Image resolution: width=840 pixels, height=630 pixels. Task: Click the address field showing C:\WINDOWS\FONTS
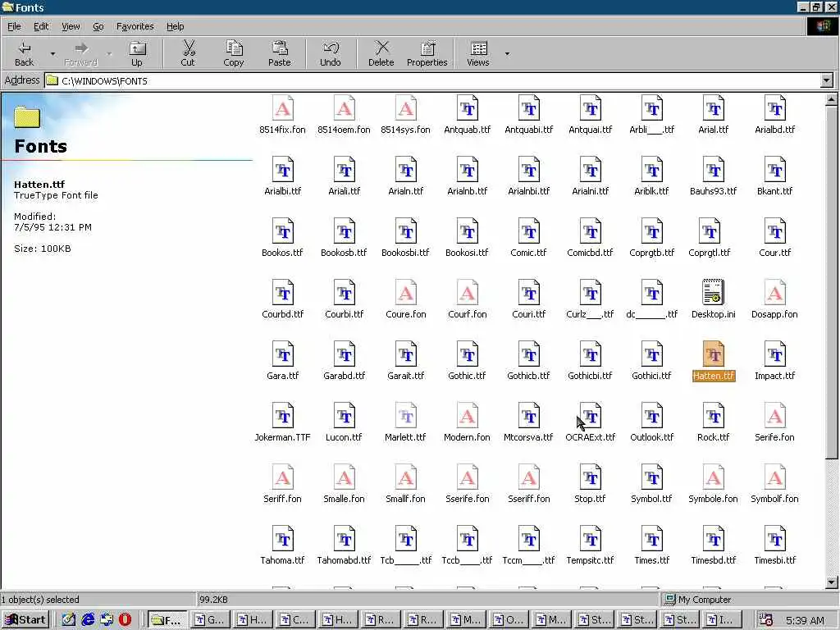[x=433, y=81]
